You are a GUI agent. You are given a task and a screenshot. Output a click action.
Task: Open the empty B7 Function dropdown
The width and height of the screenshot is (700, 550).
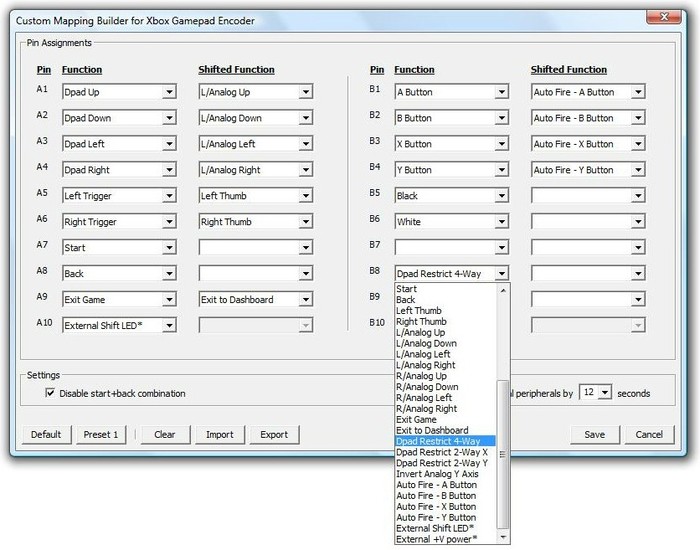(x=452, y=247)
